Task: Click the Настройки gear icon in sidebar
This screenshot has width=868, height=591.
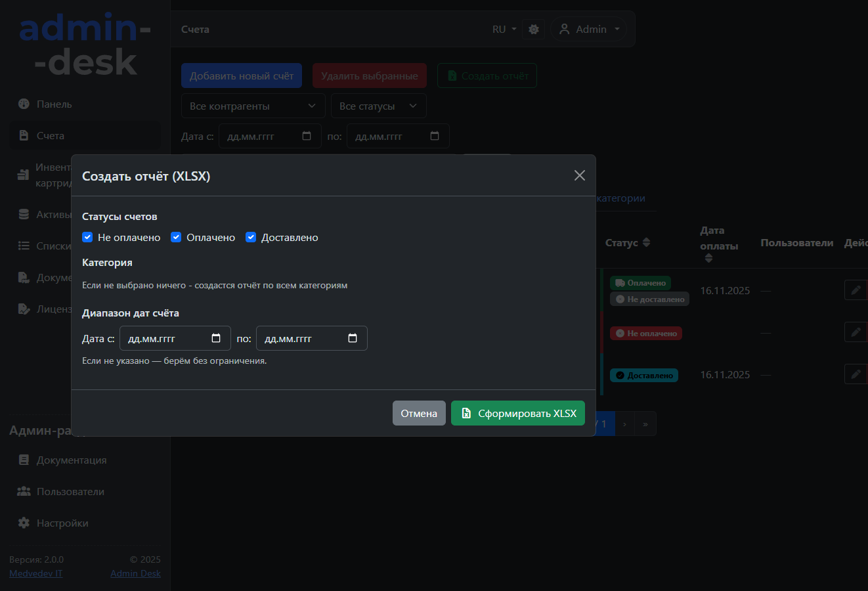Action: coord(24,523)
